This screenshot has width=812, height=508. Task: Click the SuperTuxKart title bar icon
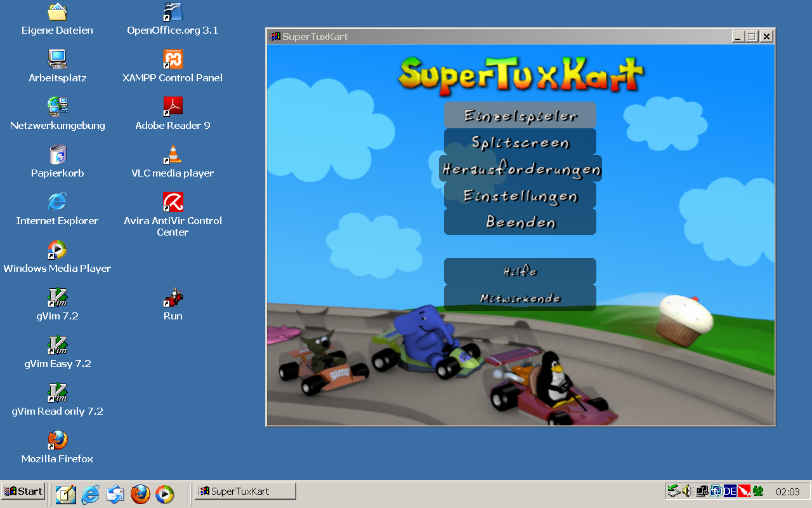click(x=275, y=36)
